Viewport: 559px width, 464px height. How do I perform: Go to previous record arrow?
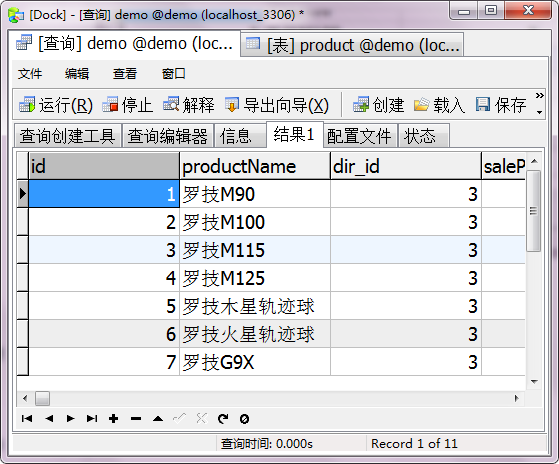click(49, 418)
